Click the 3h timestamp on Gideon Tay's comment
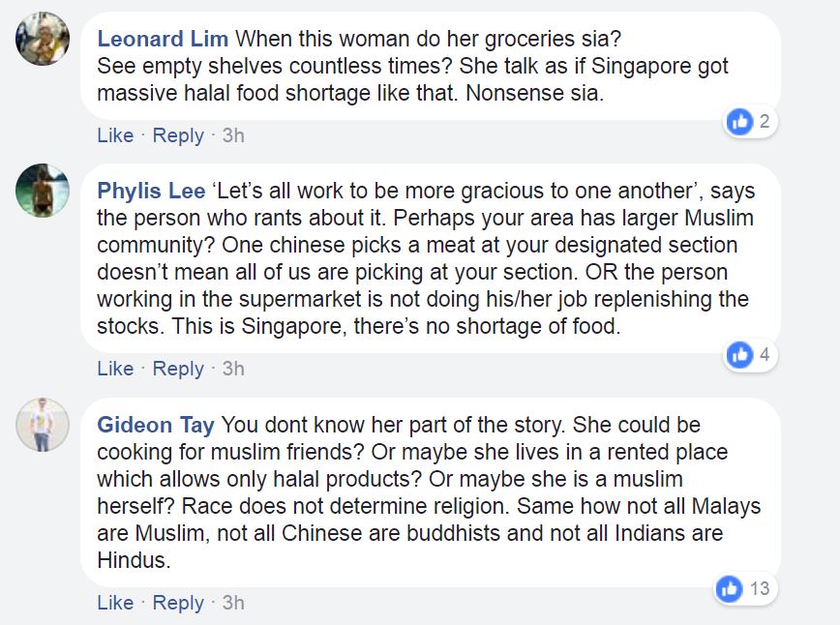 click(x=233, y=603)
